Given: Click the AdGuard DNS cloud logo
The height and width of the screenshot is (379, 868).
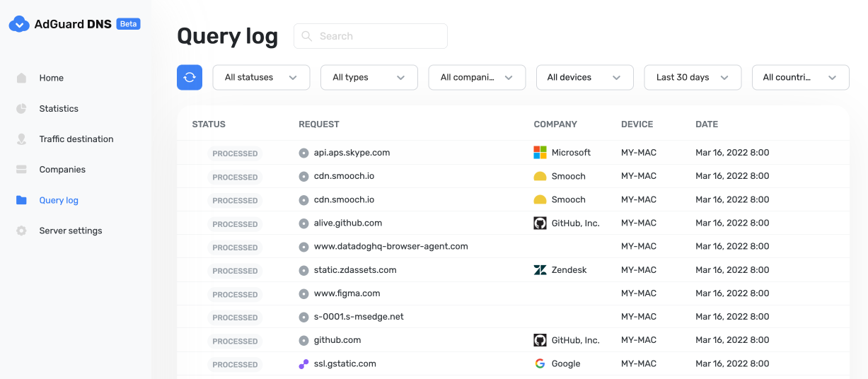Looking at the screenshot, I should coord(18,24).
